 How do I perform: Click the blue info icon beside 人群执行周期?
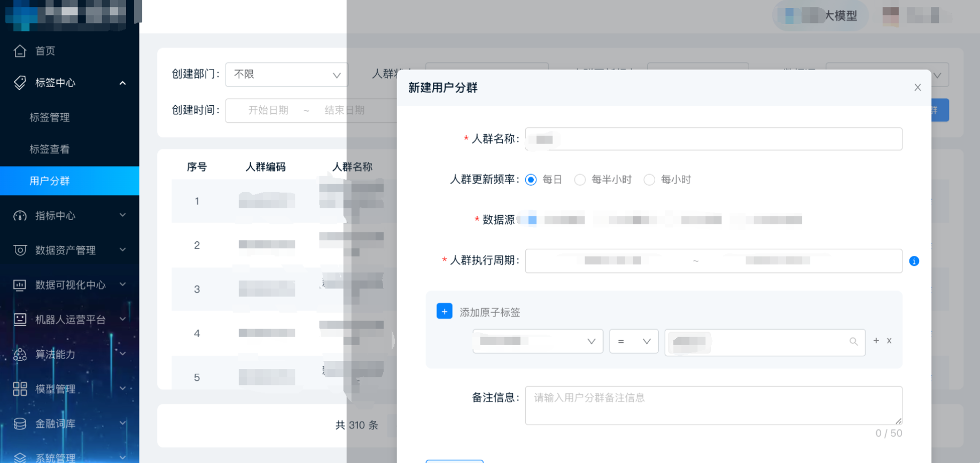coord(914,261)
